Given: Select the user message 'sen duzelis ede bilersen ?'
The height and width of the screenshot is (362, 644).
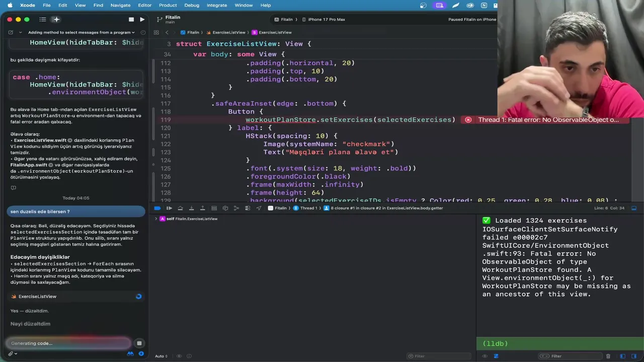Looking at the screenshot, I should point(76,212).
